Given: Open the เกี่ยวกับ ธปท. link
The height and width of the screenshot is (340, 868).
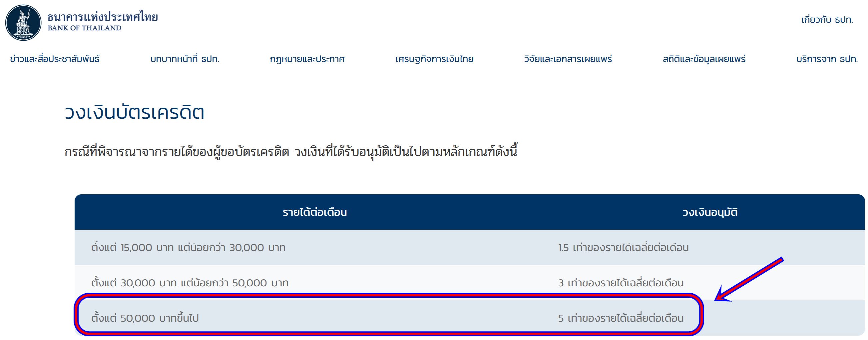Looking at the screenshot, I should click(x=827, y=20).
